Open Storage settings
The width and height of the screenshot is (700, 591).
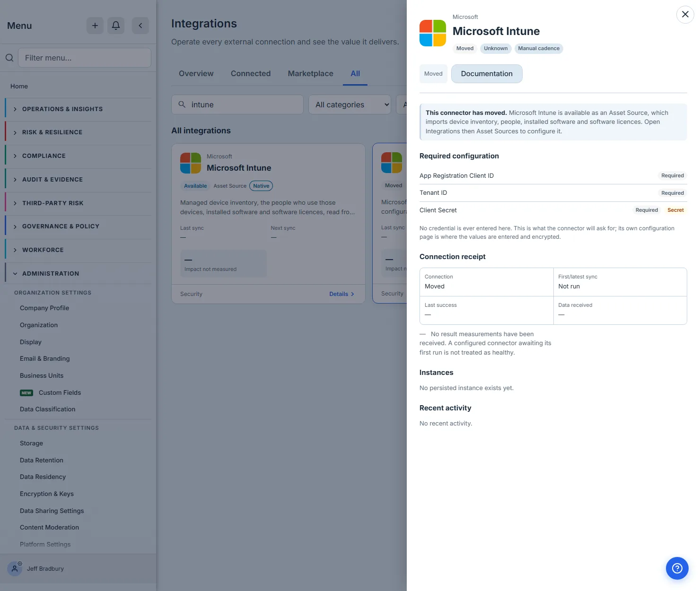pyautogui.click(x=32, y=443)
